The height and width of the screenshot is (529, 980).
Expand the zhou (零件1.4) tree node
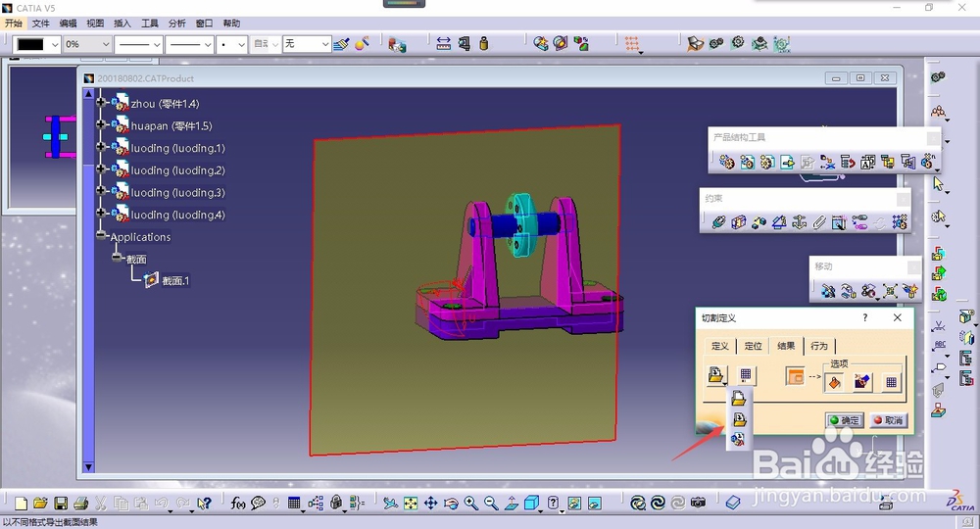100,102
